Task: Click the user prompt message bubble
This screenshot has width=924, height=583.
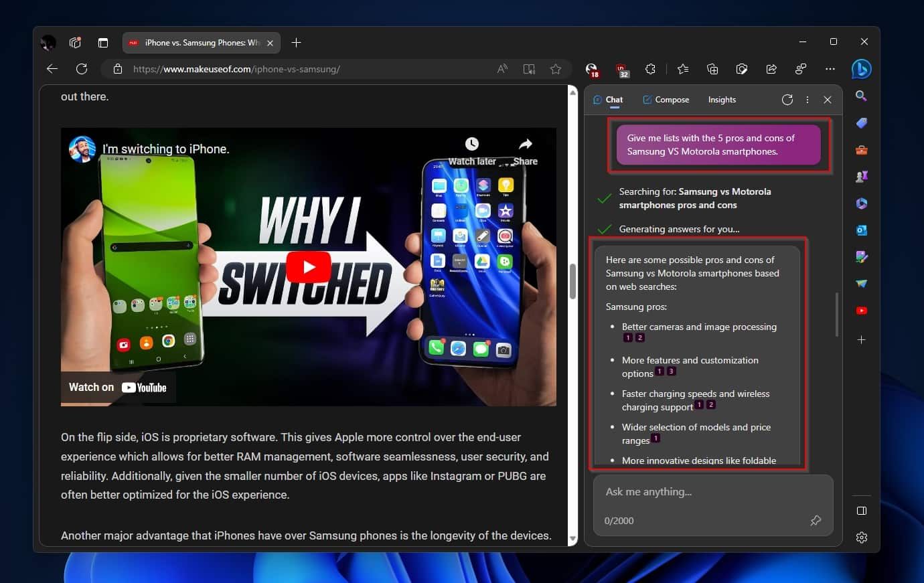Action: pyautogui.click(x=718, y=145)
